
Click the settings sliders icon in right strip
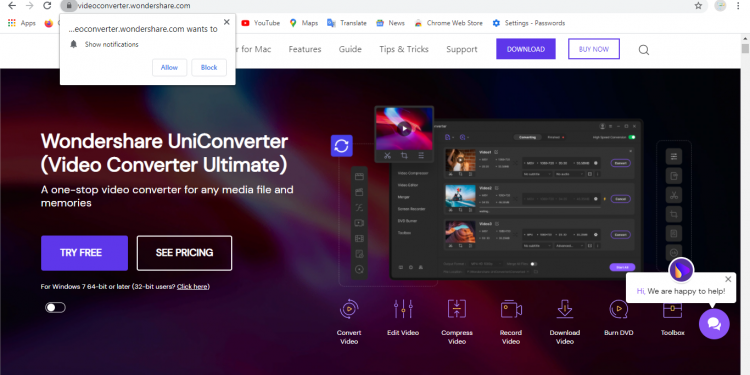pyautogui.click(x=674, y=156)
